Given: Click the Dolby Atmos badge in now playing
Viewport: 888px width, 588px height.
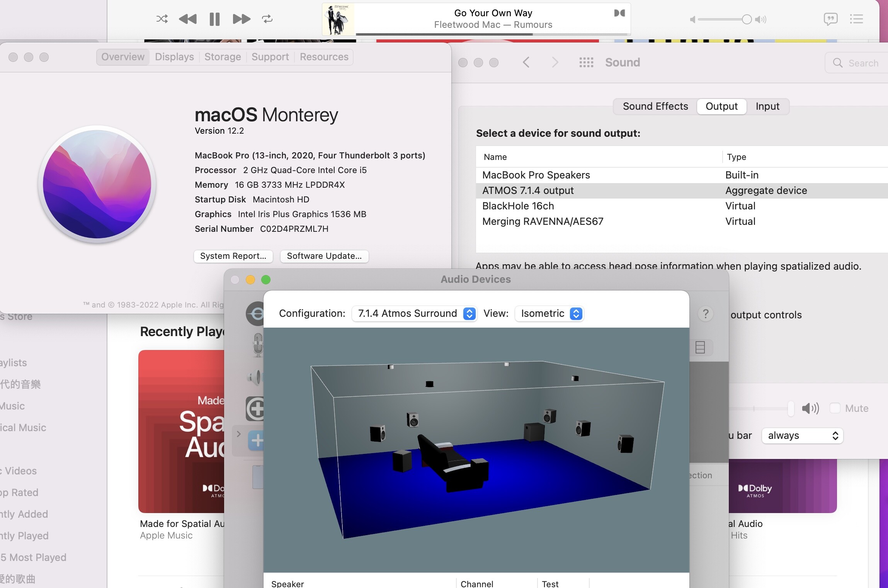Looking at the screenshot, I should click(619, 13).
